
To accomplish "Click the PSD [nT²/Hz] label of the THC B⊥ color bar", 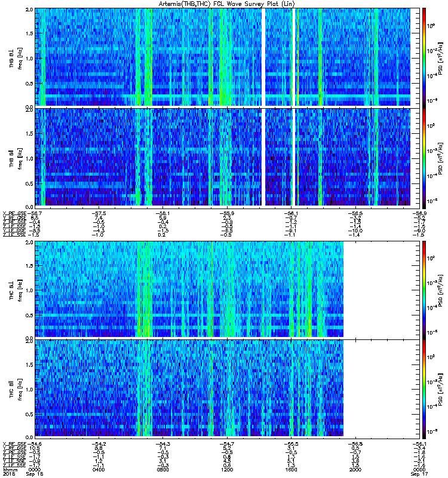I will 441,290.
